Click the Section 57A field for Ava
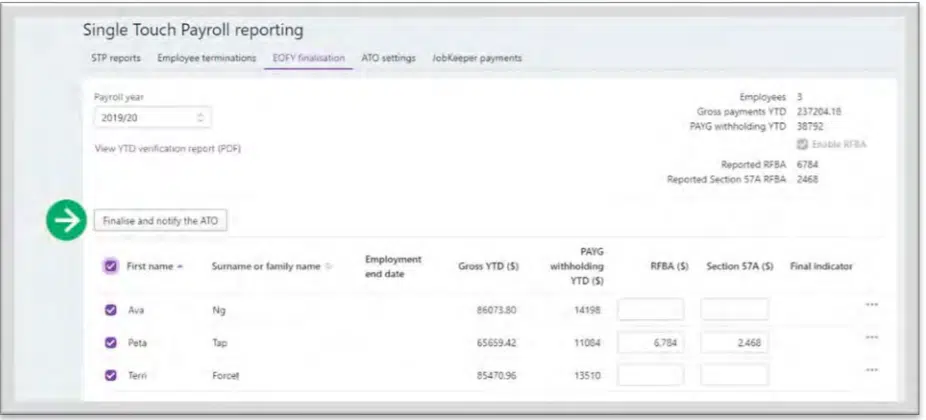This screenshot has width=926, height=420. tap(735, 310)
